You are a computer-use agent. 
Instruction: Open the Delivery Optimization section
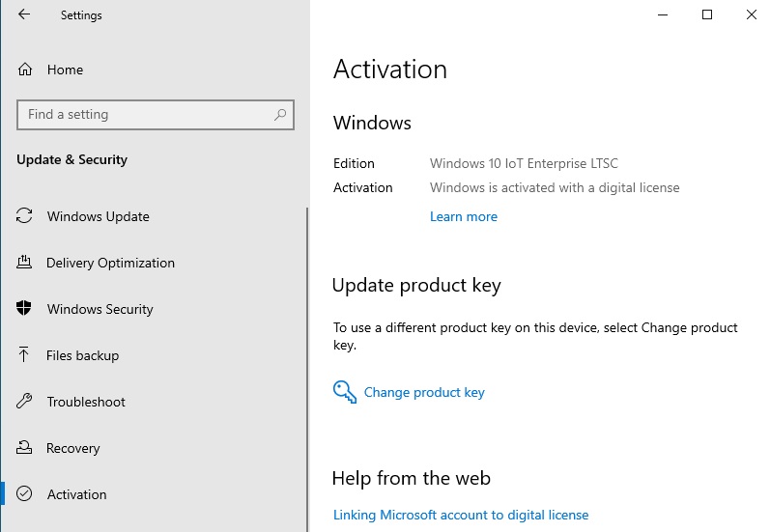pos(110,263)
